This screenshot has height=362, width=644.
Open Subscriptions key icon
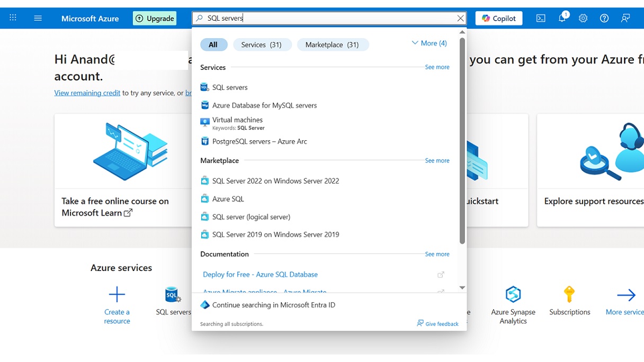569,294
